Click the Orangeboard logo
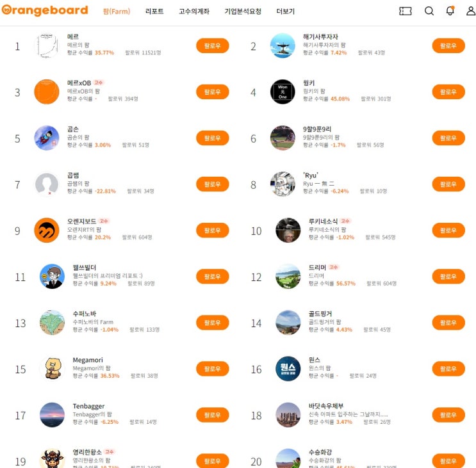This screenshot has height=468, width=476. coord(45,10)
